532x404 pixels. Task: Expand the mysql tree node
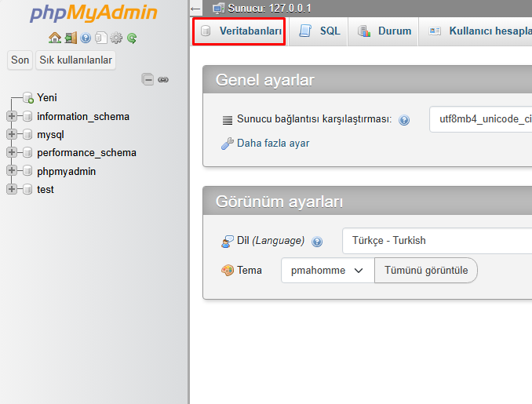[x=12, y=134]
